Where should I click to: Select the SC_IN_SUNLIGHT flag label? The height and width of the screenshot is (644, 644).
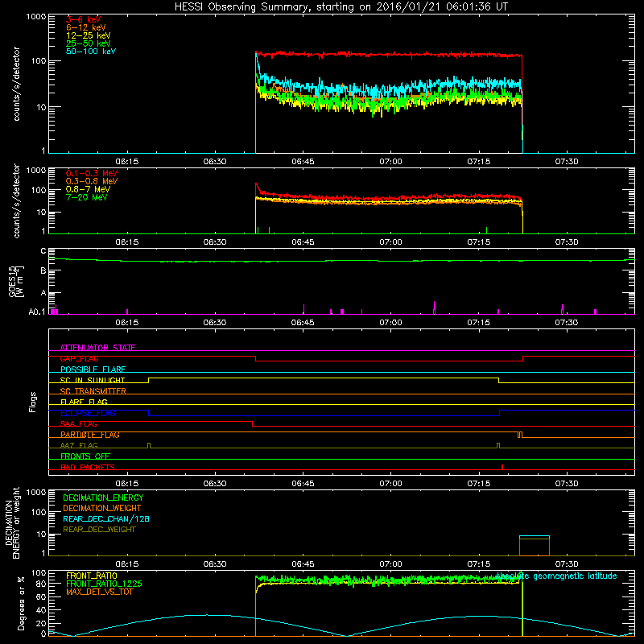coord(93,380)
